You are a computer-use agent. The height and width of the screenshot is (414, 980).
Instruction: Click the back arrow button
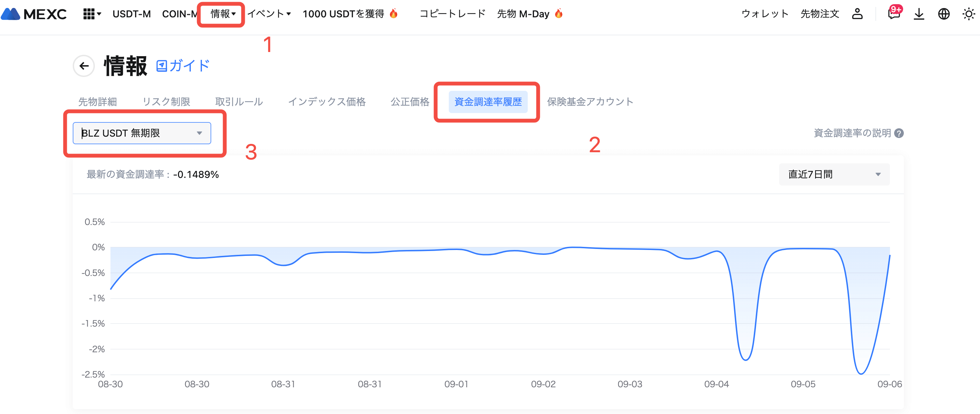tap(84, 66)
